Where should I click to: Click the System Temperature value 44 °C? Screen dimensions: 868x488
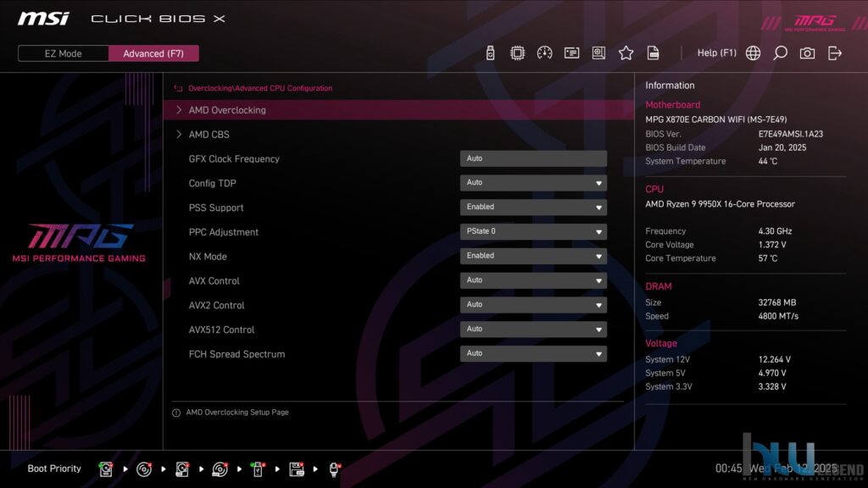coord(768,162)
